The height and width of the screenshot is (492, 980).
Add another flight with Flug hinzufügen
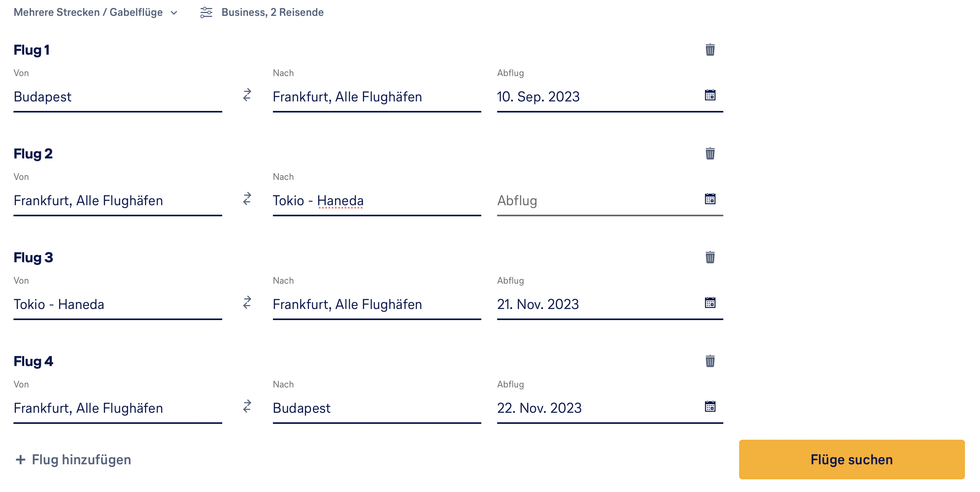coord(74,460)
